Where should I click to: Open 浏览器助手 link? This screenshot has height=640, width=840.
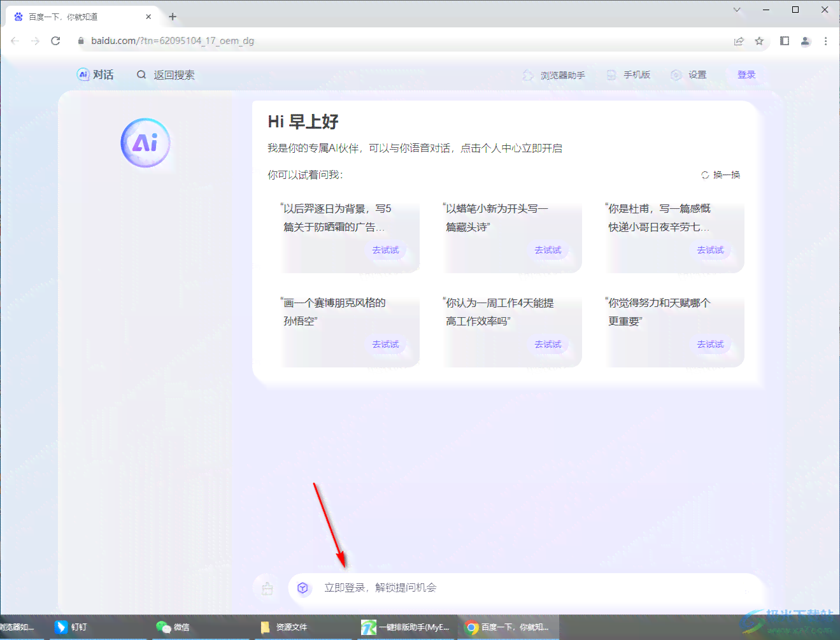click(x=563, y=75)
